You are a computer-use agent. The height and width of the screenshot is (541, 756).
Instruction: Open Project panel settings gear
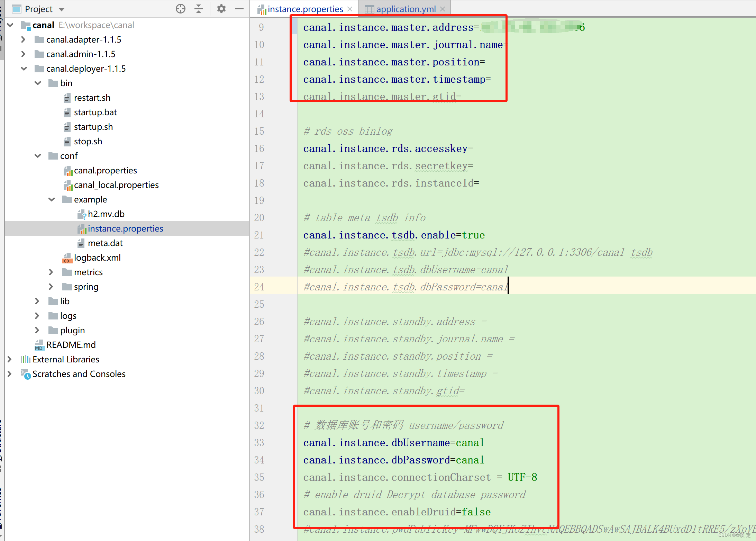pos(221,9)
